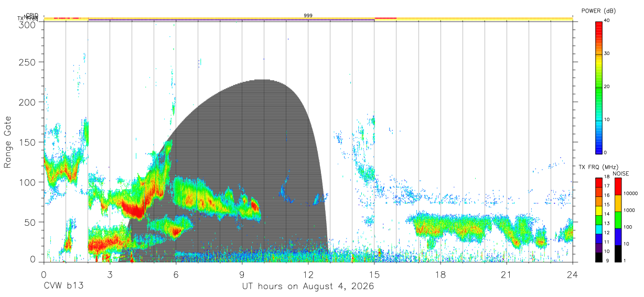Click hour 3 on UT axis

[x=110, y=274]
